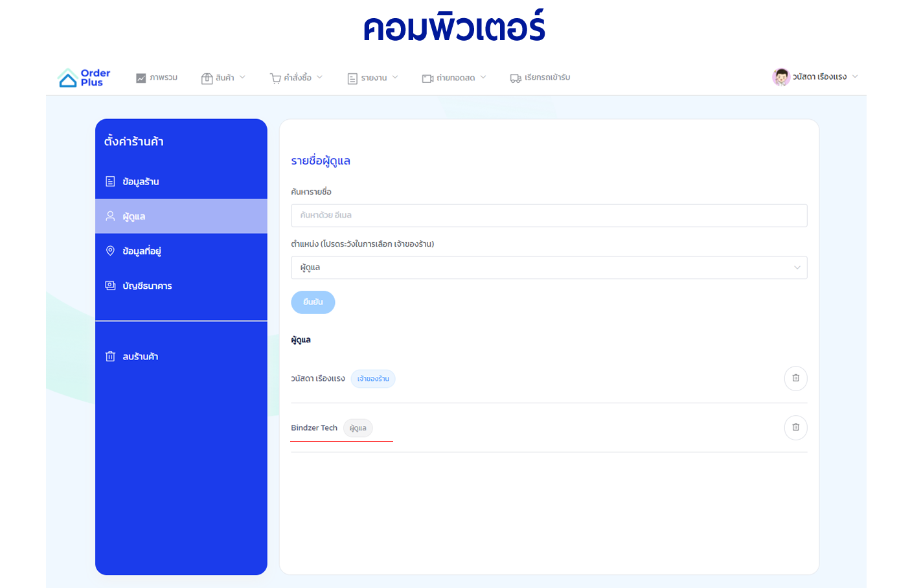Open the ภาพรวม menu item

[157, 78]
